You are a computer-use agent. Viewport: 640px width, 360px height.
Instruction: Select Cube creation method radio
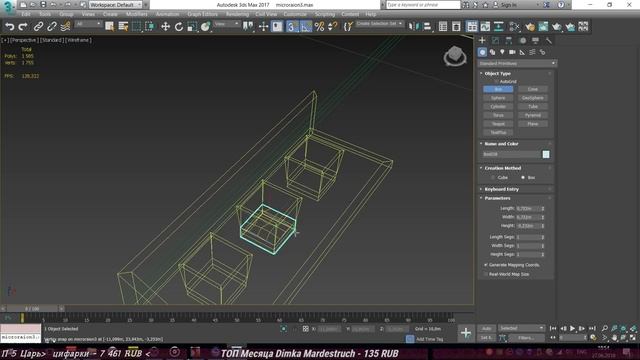[493, 178]
